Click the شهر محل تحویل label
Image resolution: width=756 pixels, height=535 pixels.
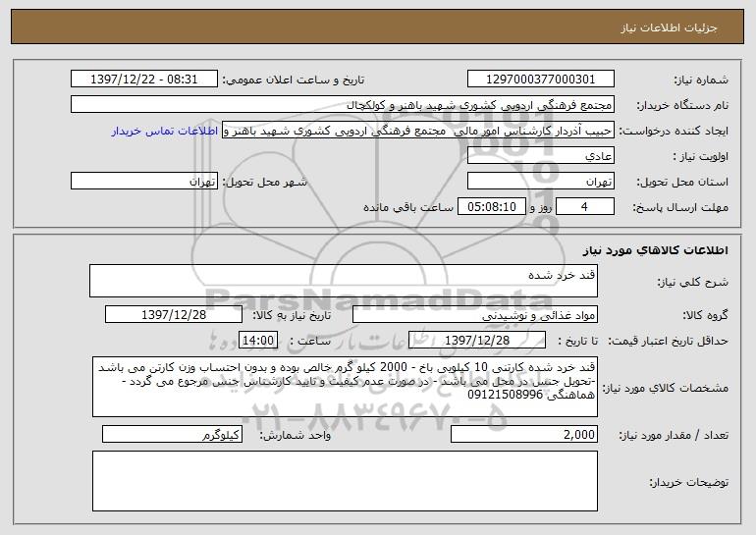tap(264, 182)
